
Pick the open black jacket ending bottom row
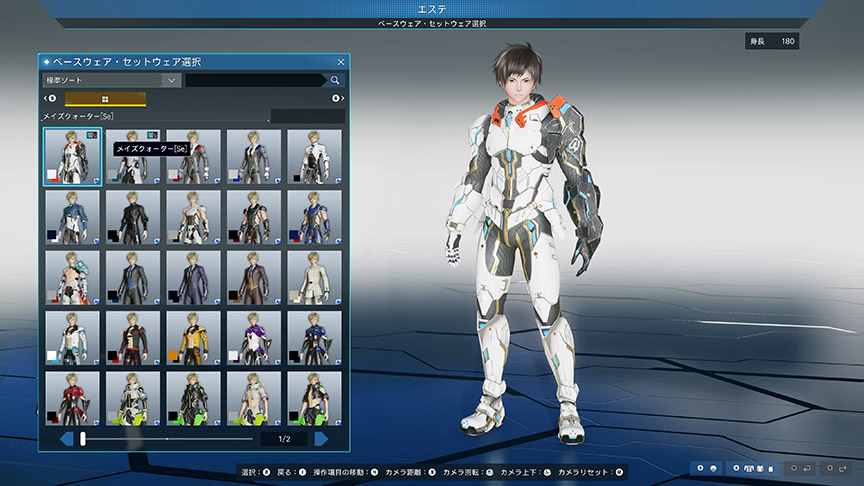[315, 398]
